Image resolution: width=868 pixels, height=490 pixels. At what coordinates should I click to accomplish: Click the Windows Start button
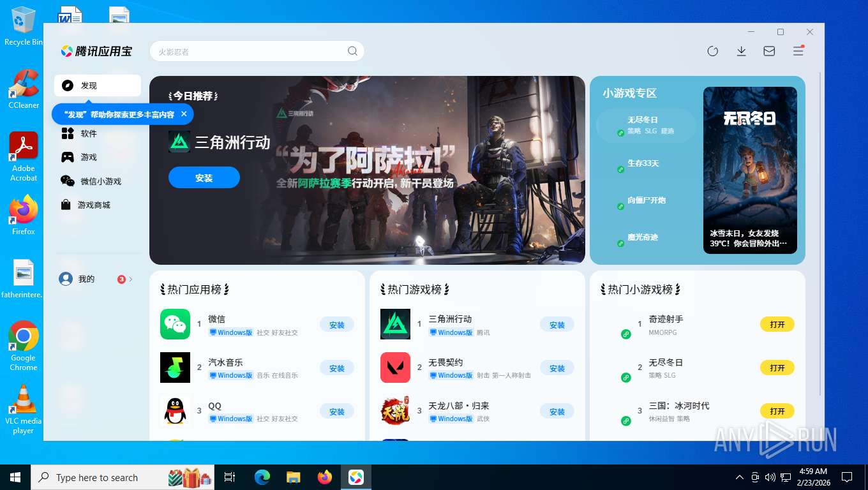click(x=15, y=477)
